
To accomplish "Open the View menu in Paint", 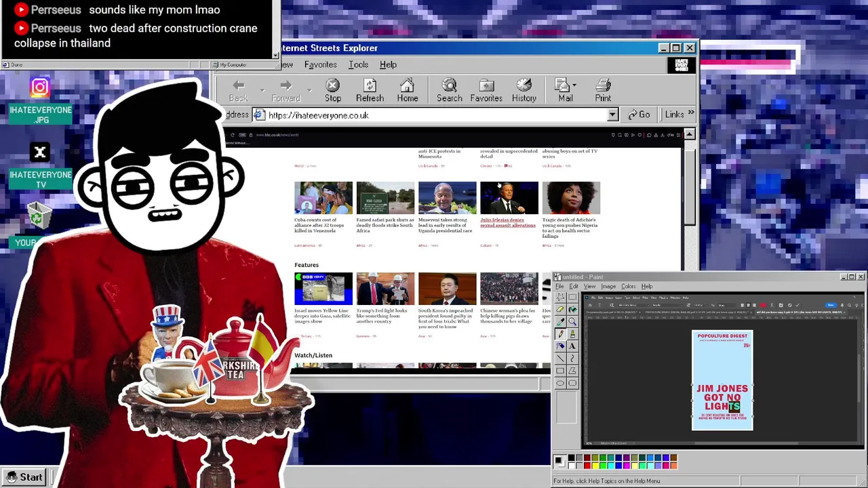I will tap(589, 286).
